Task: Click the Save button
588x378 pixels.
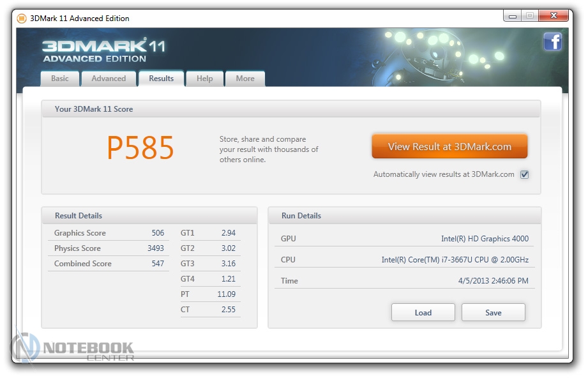Action: (493, 312)
